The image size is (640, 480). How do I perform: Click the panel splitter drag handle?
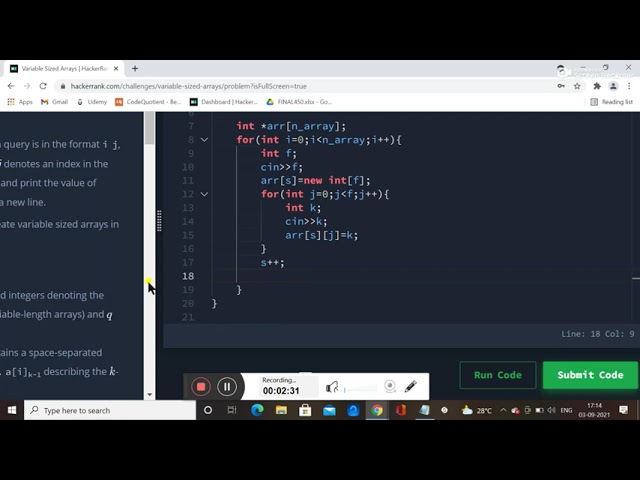pos(159,220)
